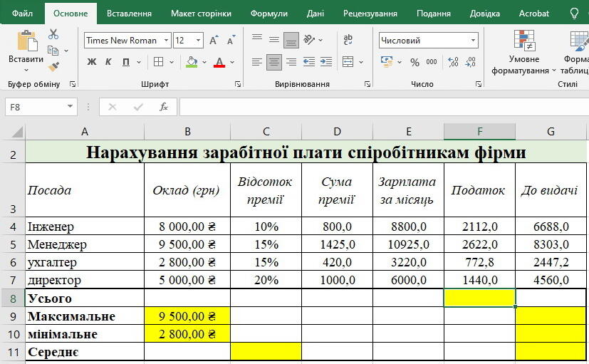
Task: Open Шрифт group dialog launcher
Action: click(238, 85)
